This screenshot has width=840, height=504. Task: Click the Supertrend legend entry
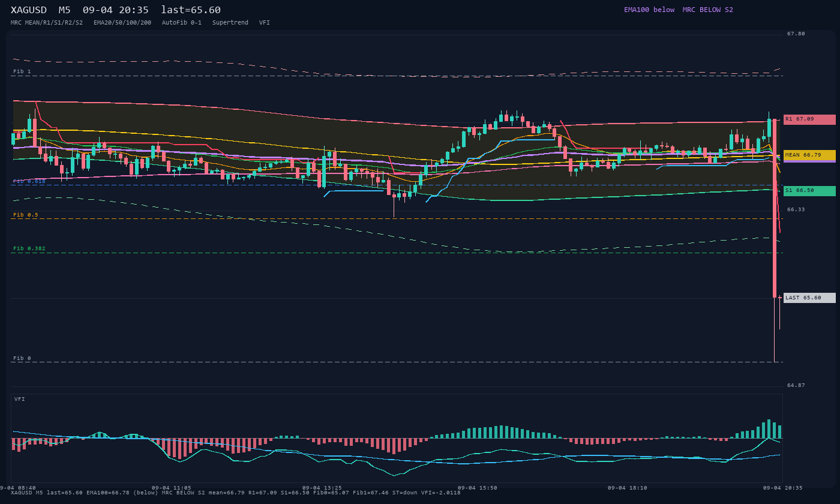[230, 23]
